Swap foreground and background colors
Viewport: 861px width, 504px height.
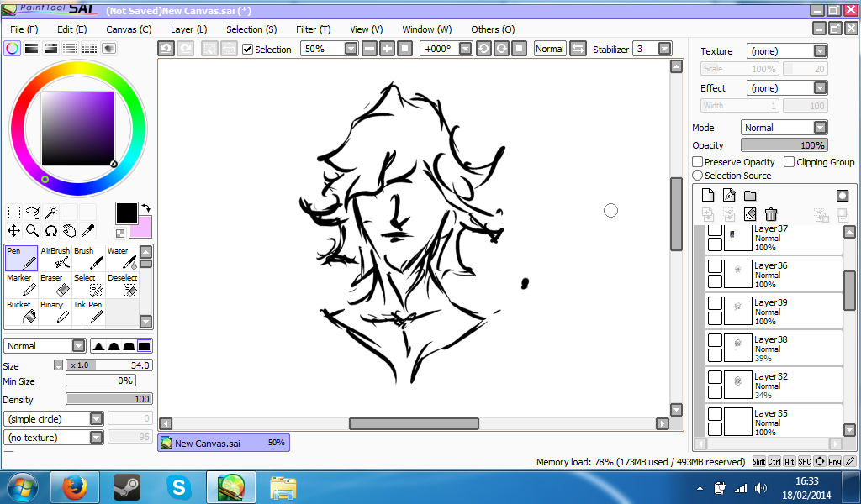[146, 207]
